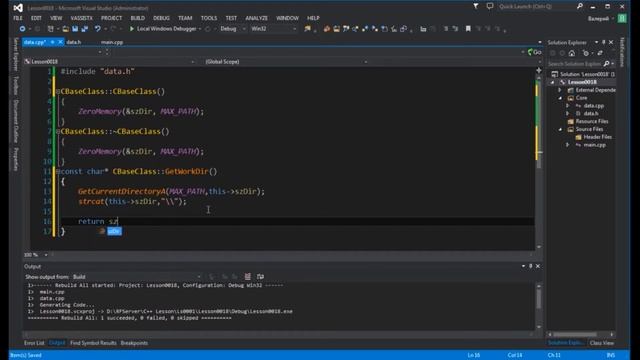The image size is (640, 360).
Task: Toggle auto-hide pin on Solution Explorer
Action: [604, 42]
